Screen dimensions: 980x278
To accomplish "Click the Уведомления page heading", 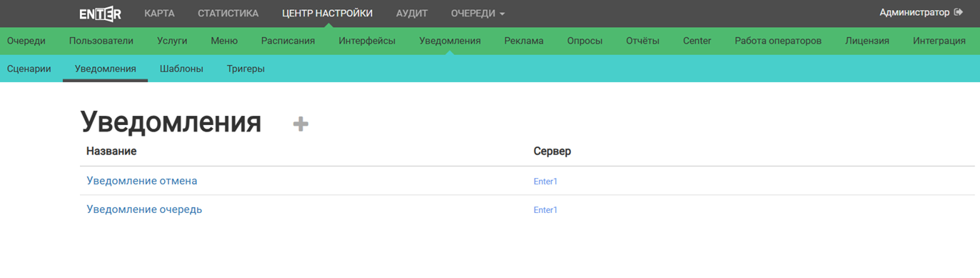I will (x=171, y=122).
